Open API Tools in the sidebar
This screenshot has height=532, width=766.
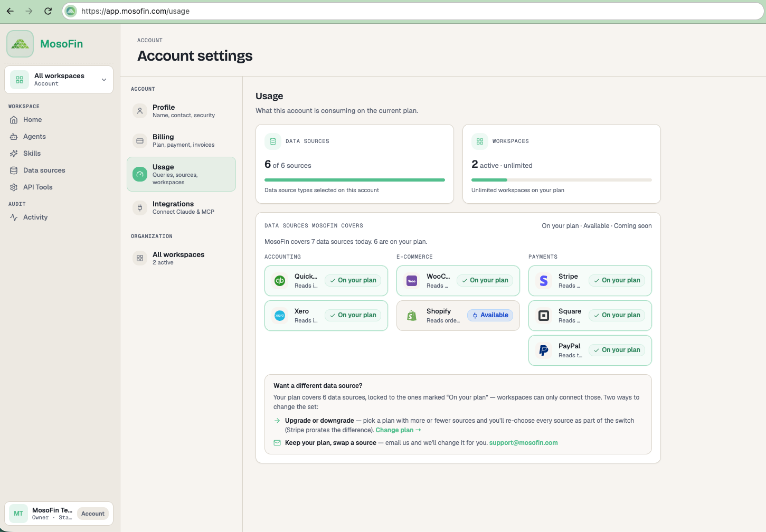[59, 187]
